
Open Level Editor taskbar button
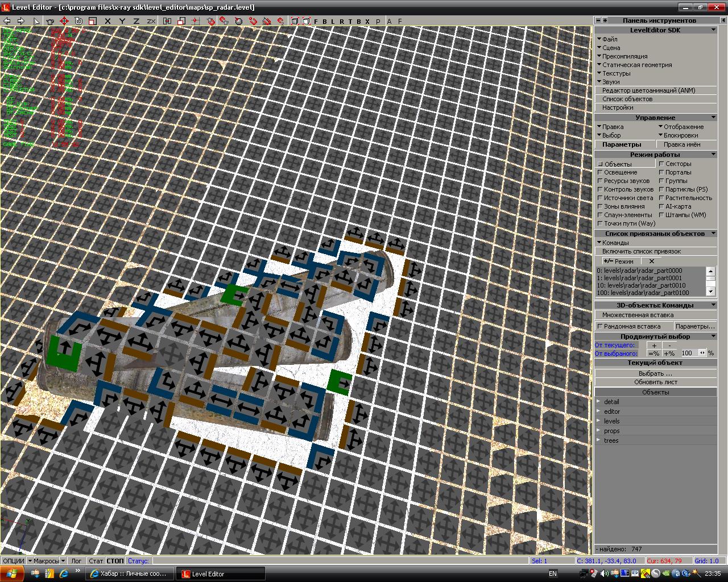click(x=220, y=574)
